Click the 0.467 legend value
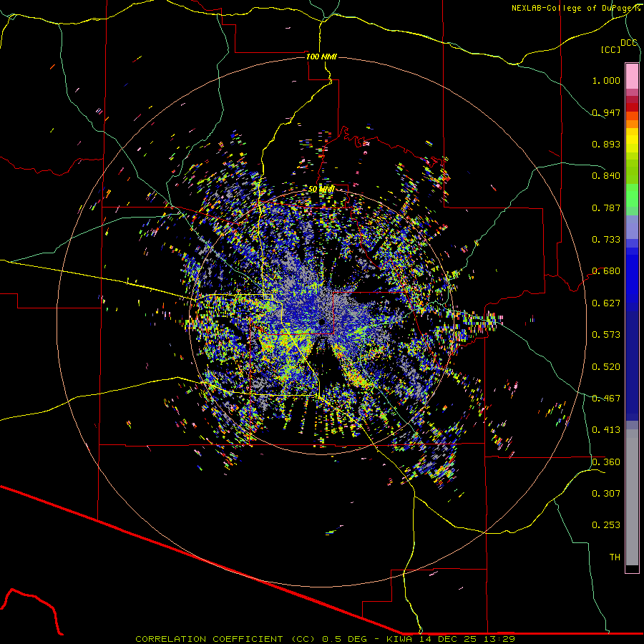 click(606, 399)
